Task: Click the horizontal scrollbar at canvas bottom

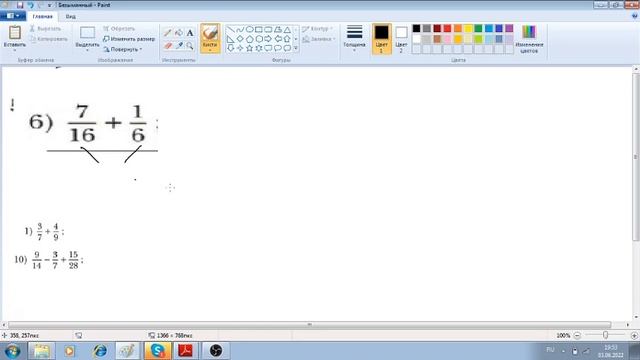Action: pyautogui.click(x=309, y=325)
